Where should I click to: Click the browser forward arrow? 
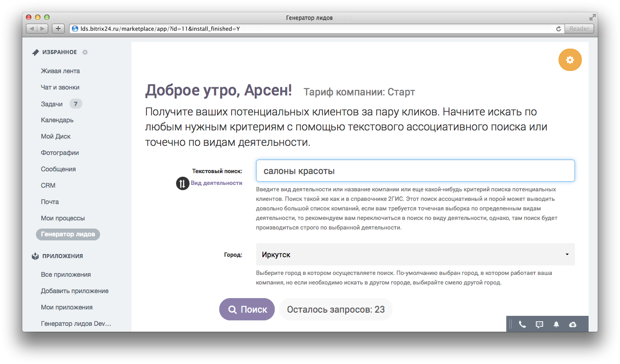42,28
